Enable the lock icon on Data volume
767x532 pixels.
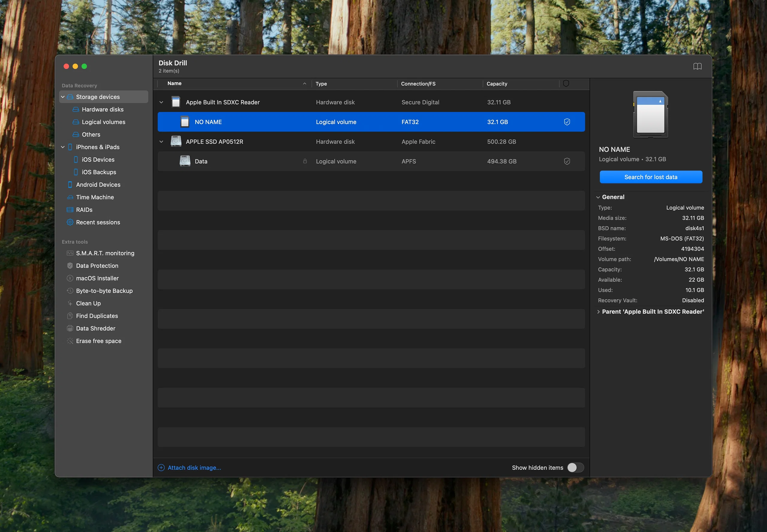point(305,161)
